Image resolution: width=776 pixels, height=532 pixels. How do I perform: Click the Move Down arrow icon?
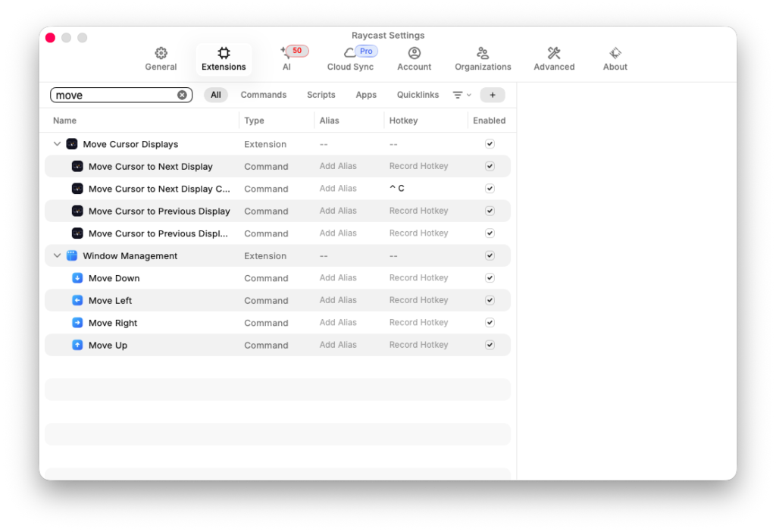click(x=77, y=278)
